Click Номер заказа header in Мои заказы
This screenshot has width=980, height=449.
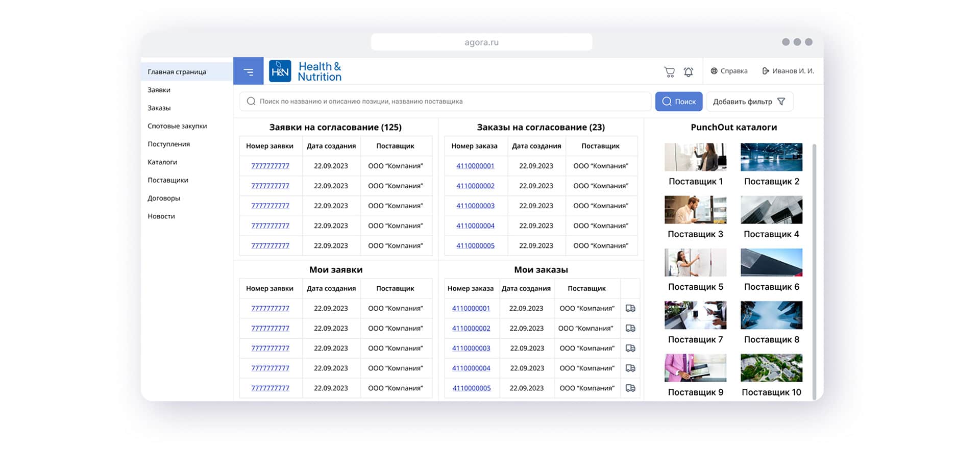coord(470,288)
